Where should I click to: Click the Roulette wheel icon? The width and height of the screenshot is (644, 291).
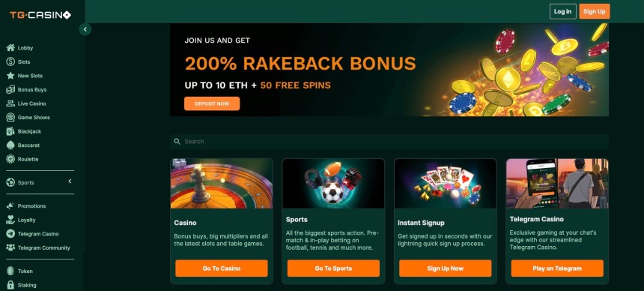[x=10, y=159]
